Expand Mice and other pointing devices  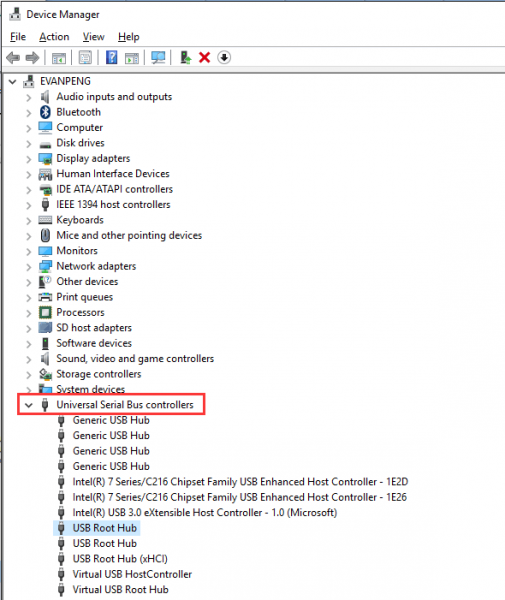[x=29, y=236]
